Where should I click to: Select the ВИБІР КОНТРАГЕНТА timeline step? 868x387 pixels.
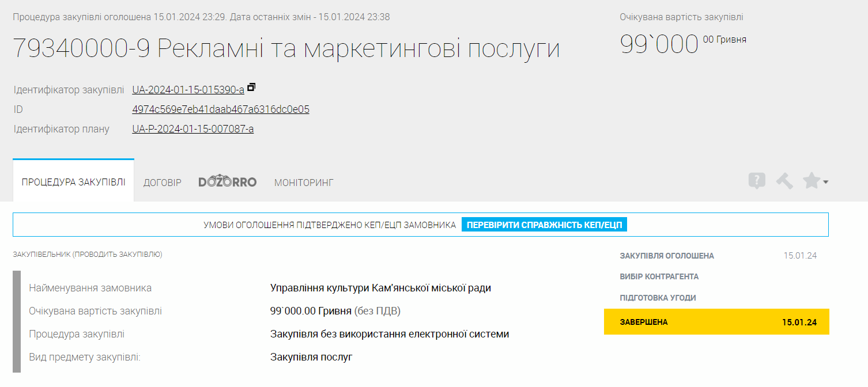[x=659, y=277]
